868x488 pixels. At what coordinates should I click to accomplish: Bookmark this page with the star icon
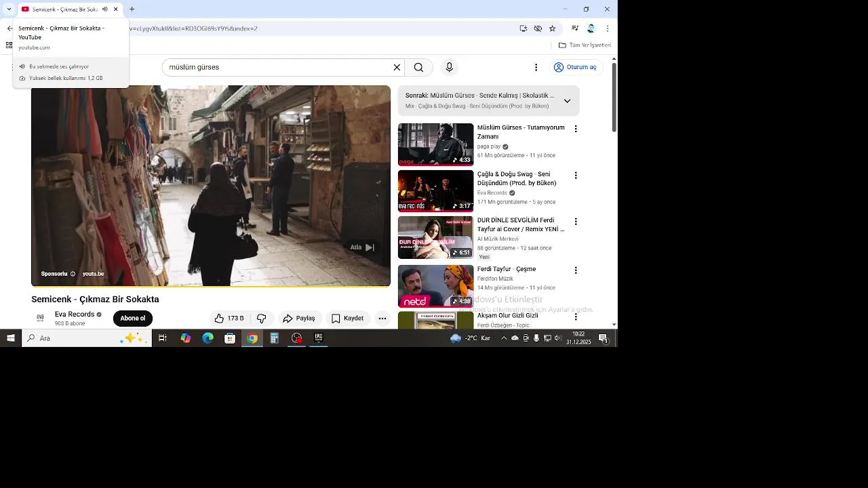[x=552, y=28]
